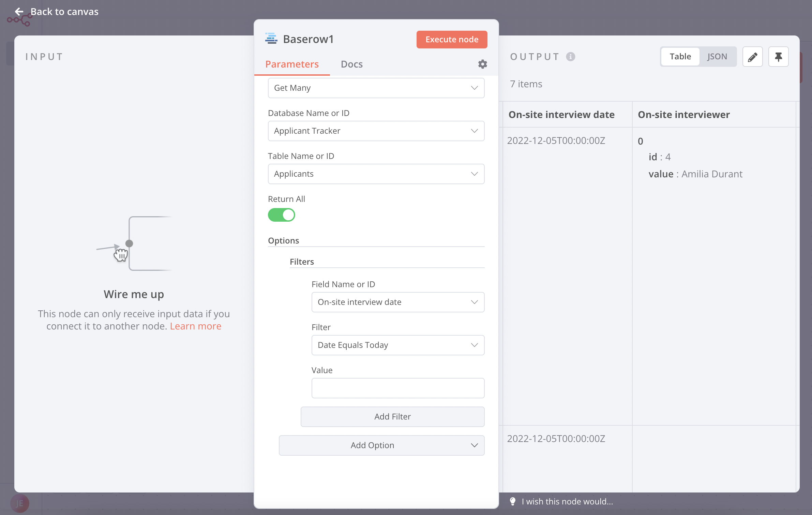Expand Applicant Tracker database dropdown

tap(376, 131)
